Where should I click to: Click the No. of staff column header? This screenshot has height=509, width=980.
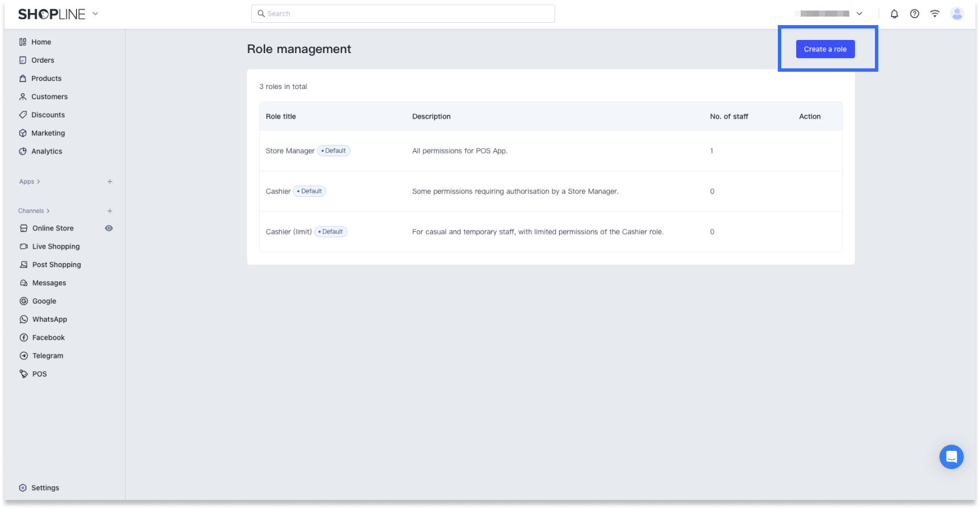(729, 116)
